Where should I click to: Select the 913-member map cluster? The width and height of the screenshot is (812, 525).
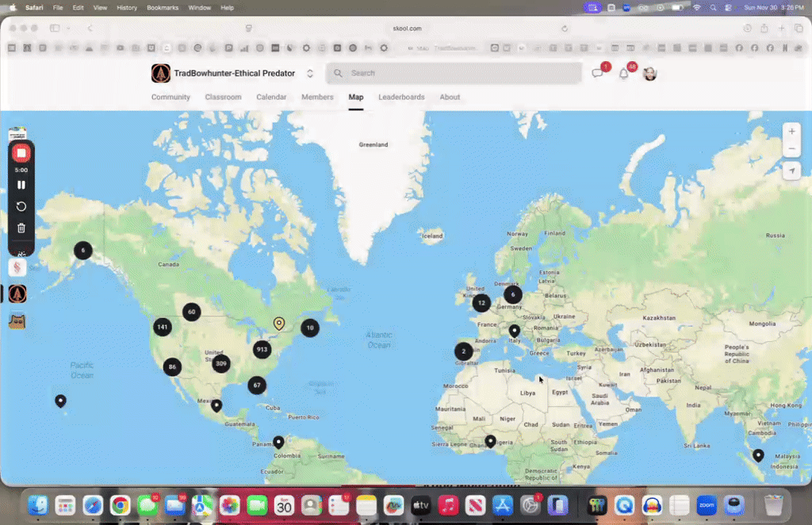(262, 349)
